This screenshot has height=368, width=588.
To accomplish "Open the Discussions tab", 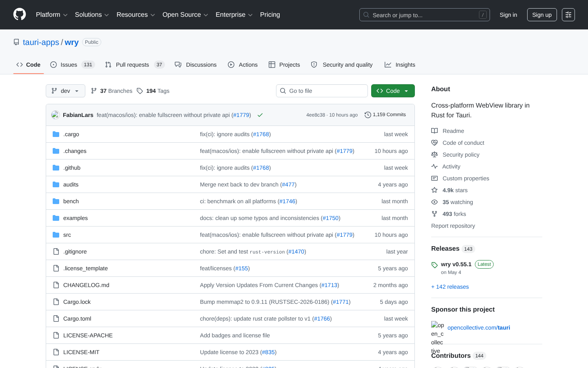I will click(196, 65).
